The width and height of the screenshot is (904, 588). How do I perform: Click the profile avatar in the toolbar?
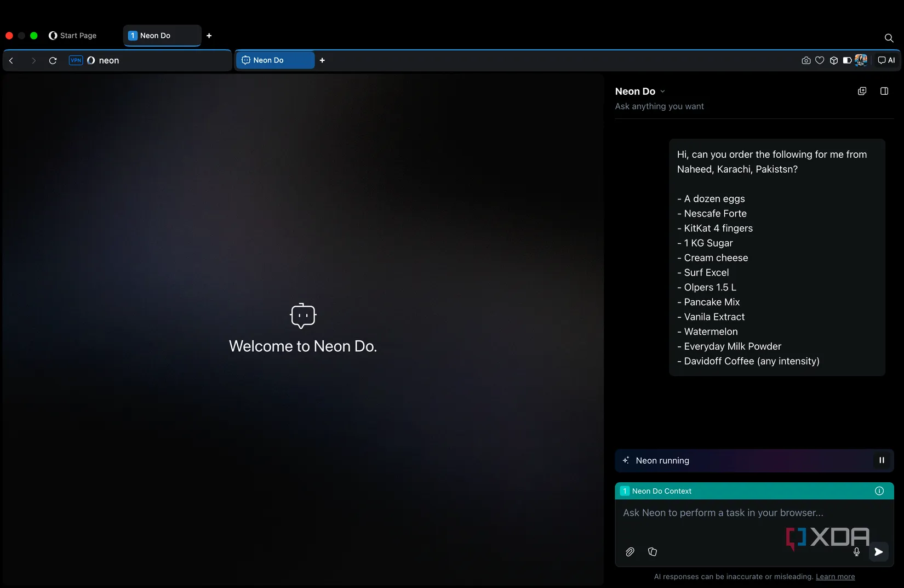[x=861, y=60]
